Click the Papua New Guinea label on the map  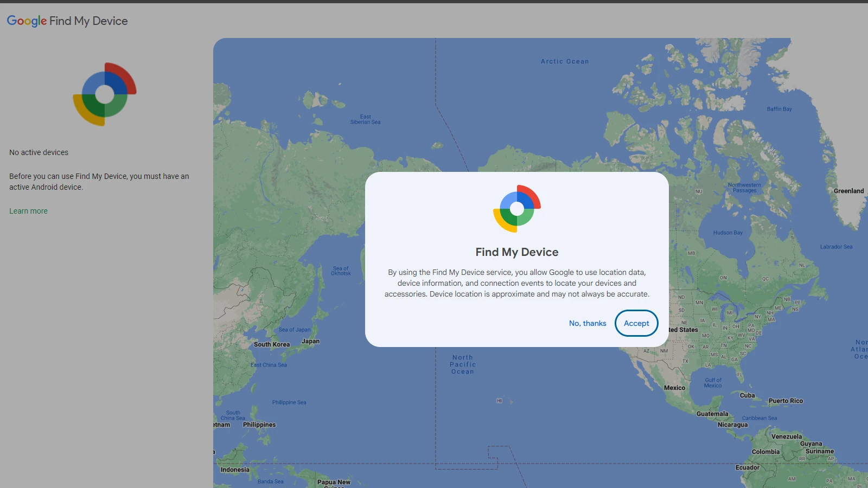pyautogui.click(x=334, y=484)
